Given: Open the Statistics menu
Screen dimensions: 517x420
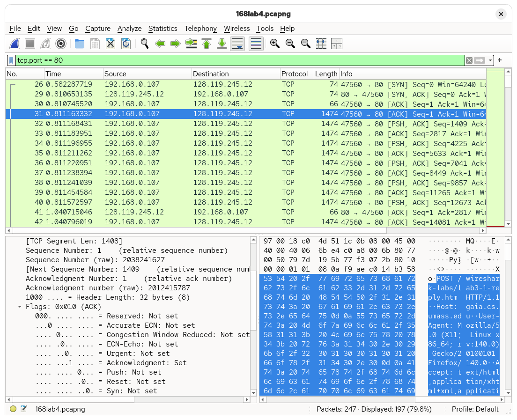Looking at the screenshot, I should pyautogui.click(x=162, y=29).
